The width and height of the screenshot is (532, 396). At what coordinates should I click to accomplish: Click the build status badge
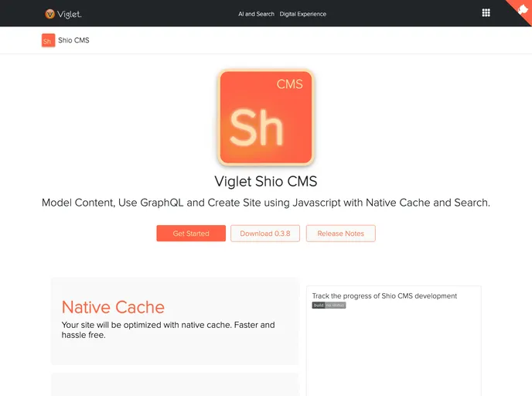pyautogui.click(x=329, y=306)
